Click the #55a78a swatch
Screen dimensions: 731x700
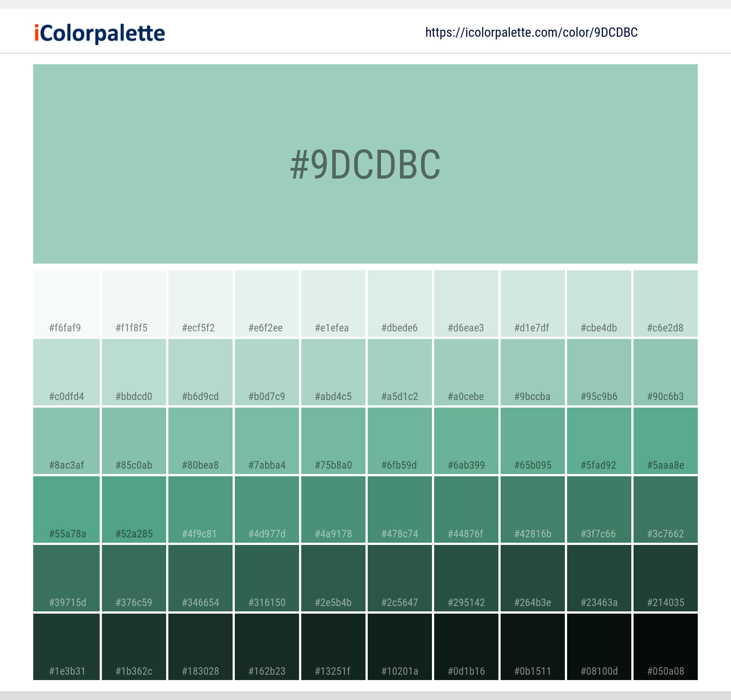(x=66, y=509)
